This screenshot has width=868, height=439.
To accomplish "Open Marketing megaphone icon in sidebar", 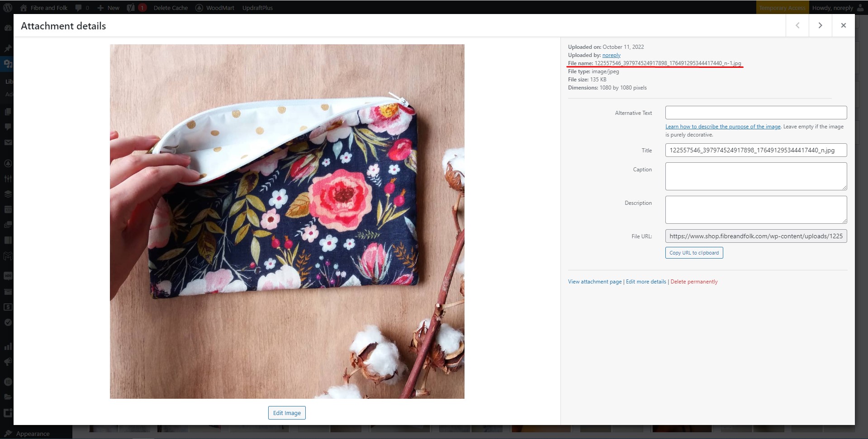I will point(8,362).
